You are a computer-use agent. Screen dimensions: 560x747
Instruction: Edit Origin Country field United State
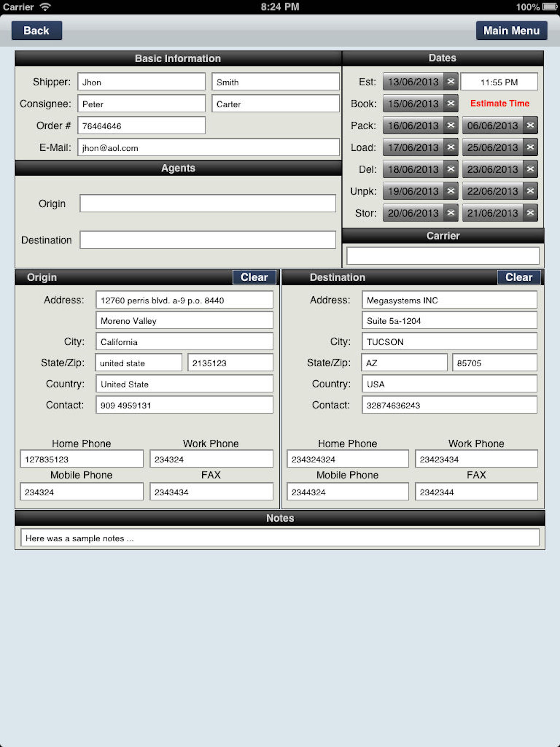tap(184, 384)
